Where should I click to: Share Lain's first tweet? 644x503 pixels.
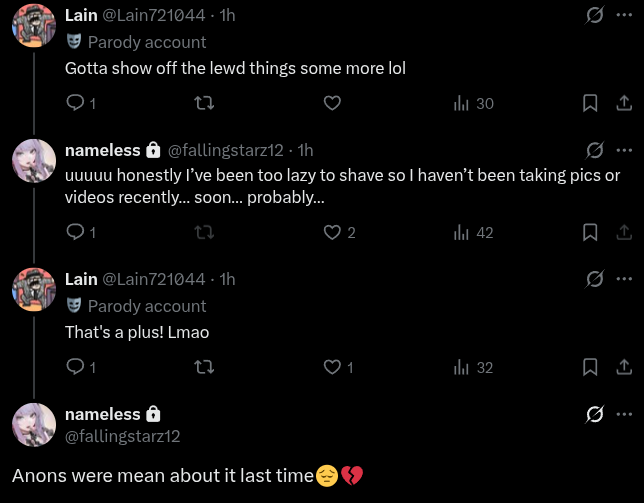coord(622,103)
